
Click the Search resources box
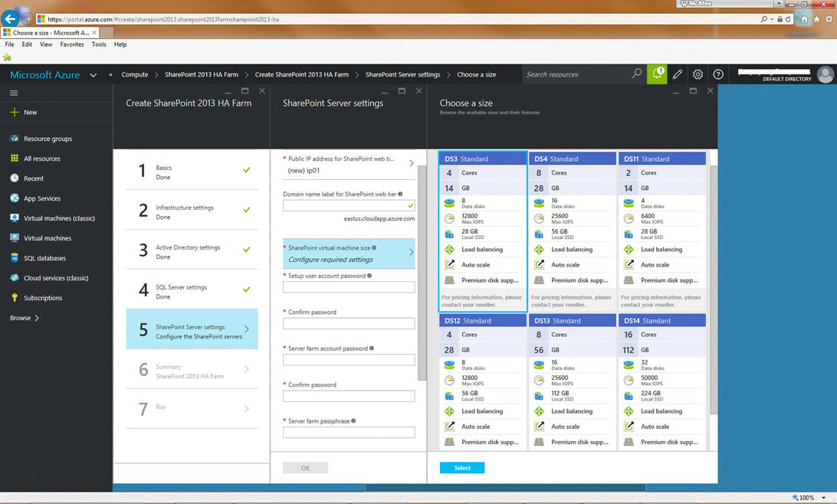pyautogui.click(x=576, y=74)
